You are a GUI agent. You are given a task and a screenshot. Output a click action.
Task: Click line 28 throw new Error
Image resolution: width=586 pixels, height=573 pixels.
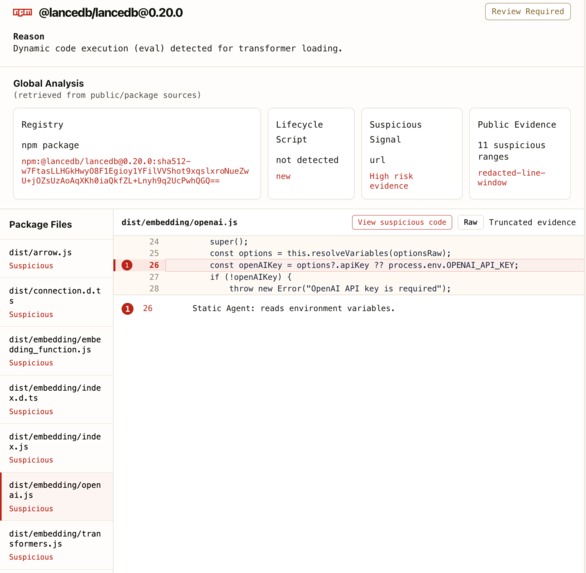point(340,289)
